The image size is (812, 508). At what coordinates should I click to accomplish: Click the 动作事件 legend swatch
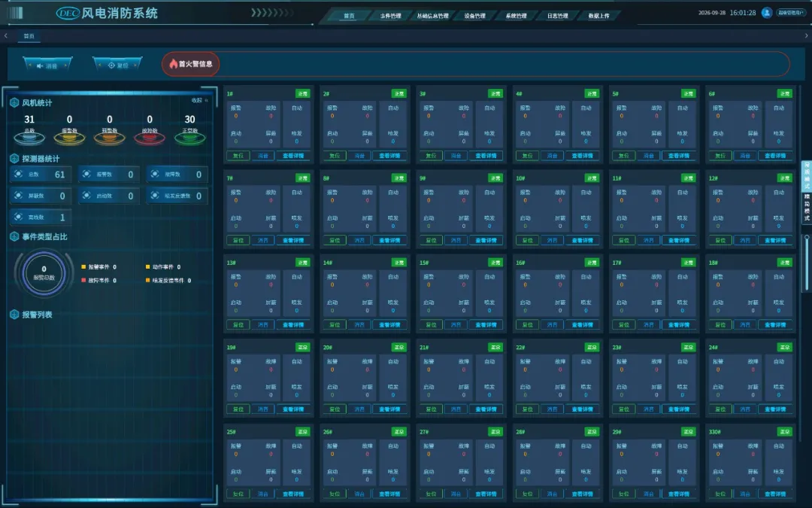pyautogui.click(x=147, y=267)
